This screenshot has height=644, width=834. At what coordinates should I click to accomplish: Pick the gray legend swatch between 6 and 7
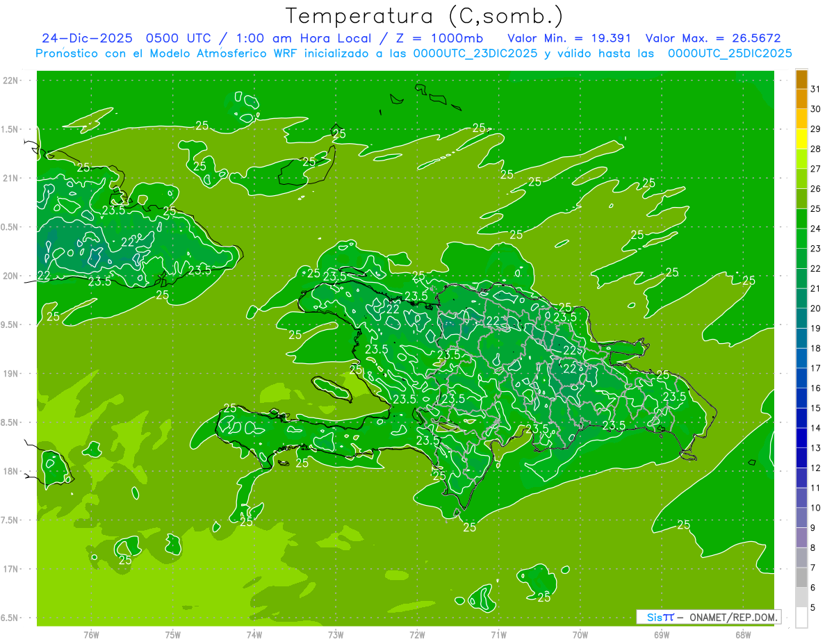pos(801,578)
